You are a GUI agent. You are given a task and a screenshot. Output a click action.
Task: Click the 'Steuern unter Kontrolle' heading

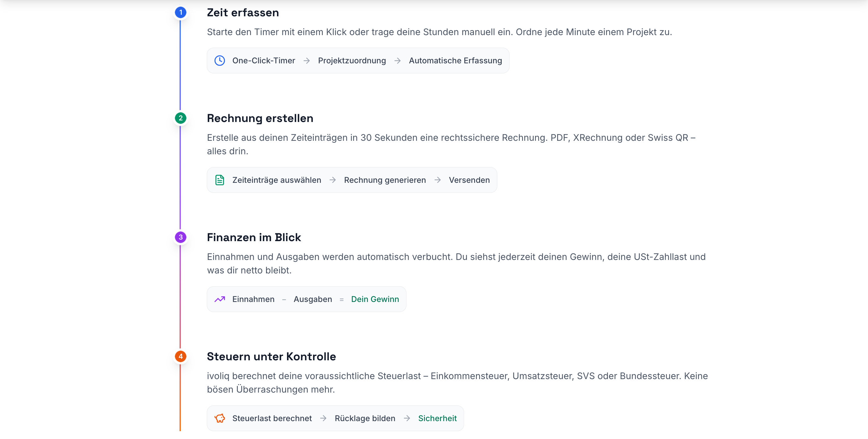[x=271, y=356]
